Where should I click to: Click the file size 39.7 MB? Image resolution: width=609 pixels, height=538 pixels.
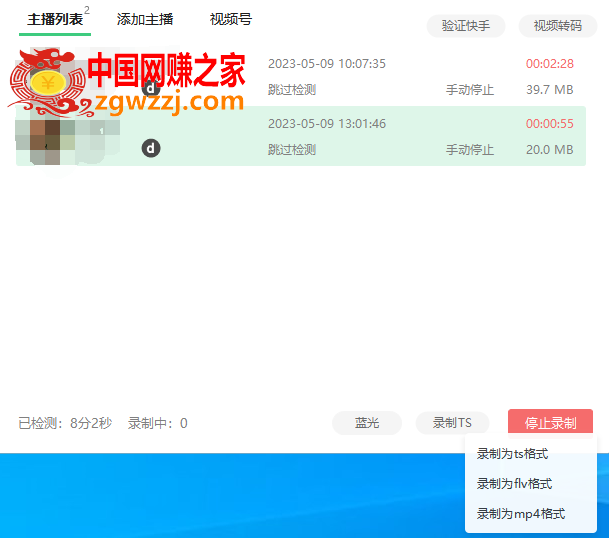[550, 90]
